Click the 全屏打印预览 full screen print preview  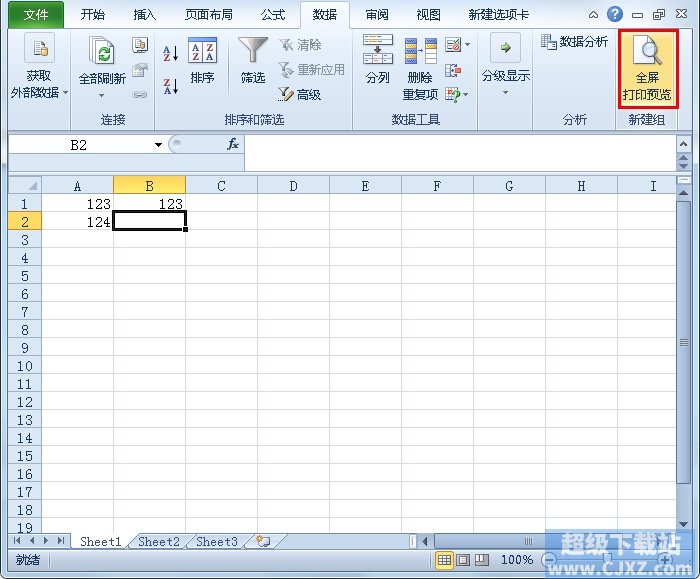point(648,69)
